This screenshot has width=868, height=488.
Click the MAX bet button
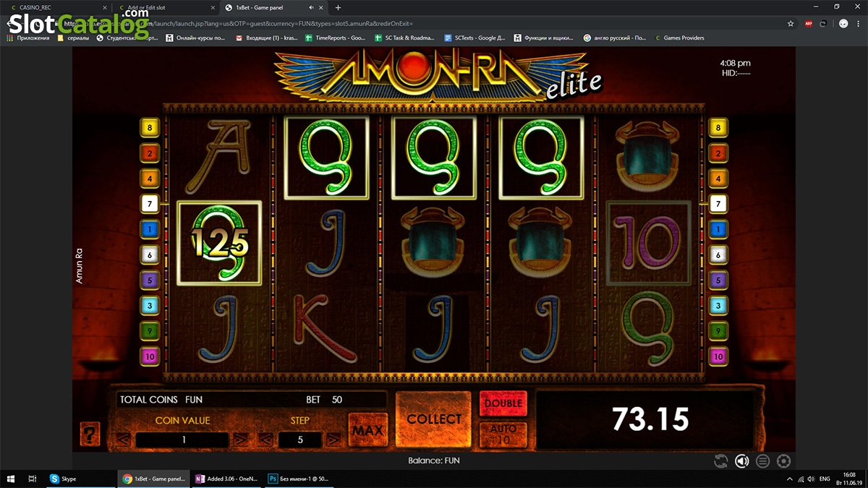(x=367, y=431)
